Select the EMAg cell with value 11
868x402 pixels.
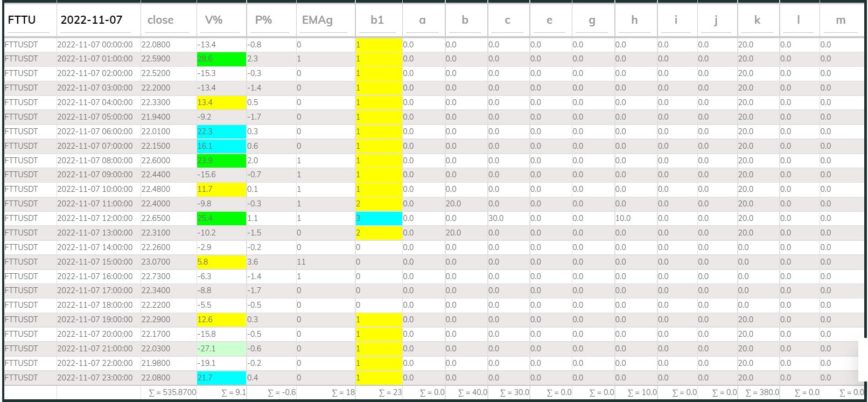[x=301, y=262]
